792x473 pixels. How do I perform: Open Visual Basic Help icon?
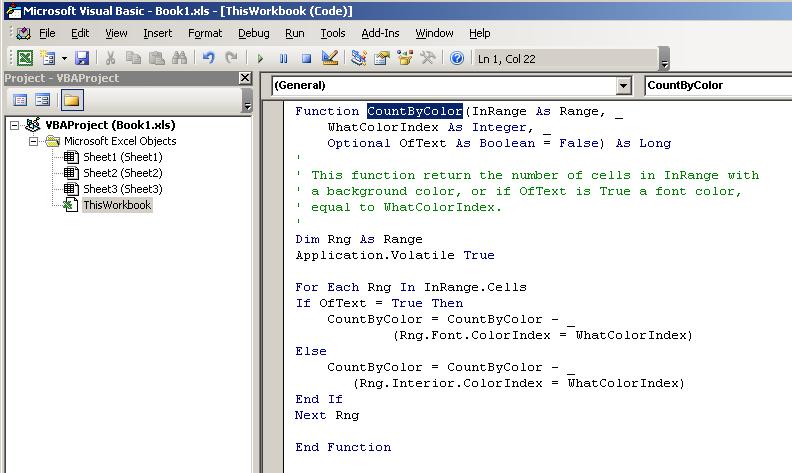[x=457, y=58]
